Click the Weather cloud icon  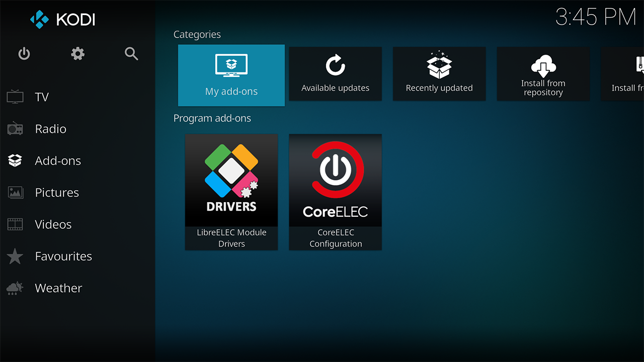click(15, 288)
